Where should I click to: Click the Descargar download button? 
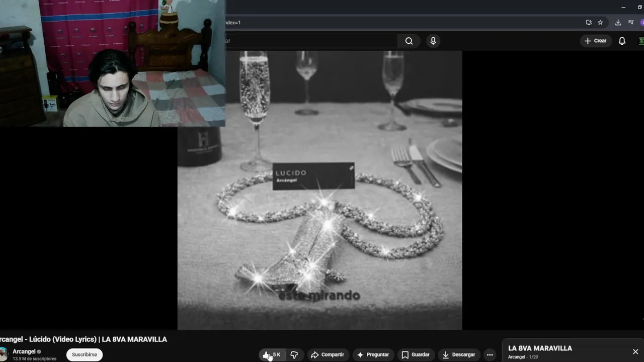point(458,354)
